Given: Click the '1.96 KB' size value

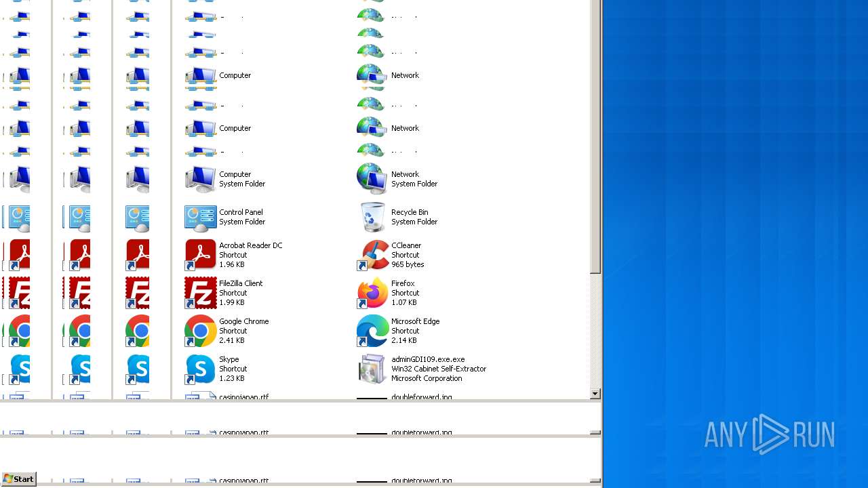Looking at the screenshot, I should 232,264.
